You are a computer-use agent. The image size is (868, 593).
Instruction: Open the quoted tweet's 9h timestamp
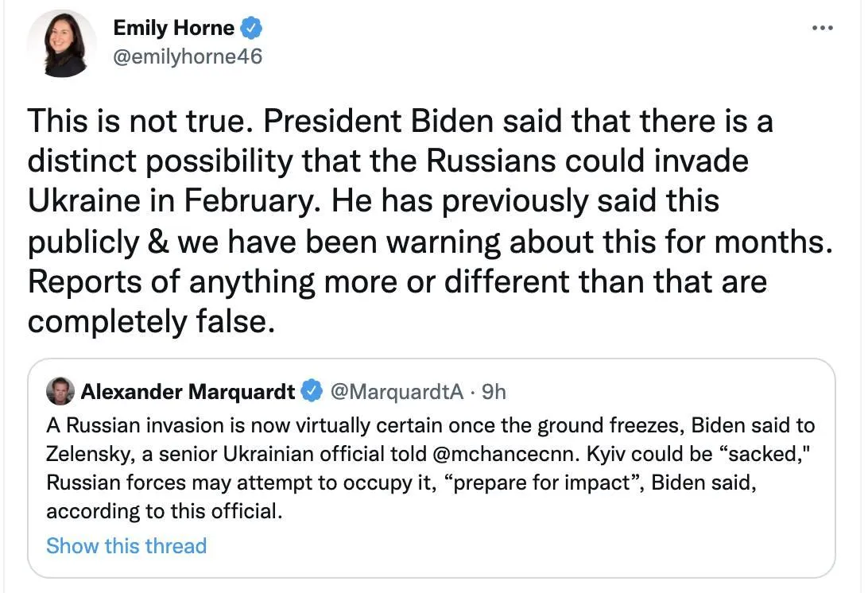494,391
